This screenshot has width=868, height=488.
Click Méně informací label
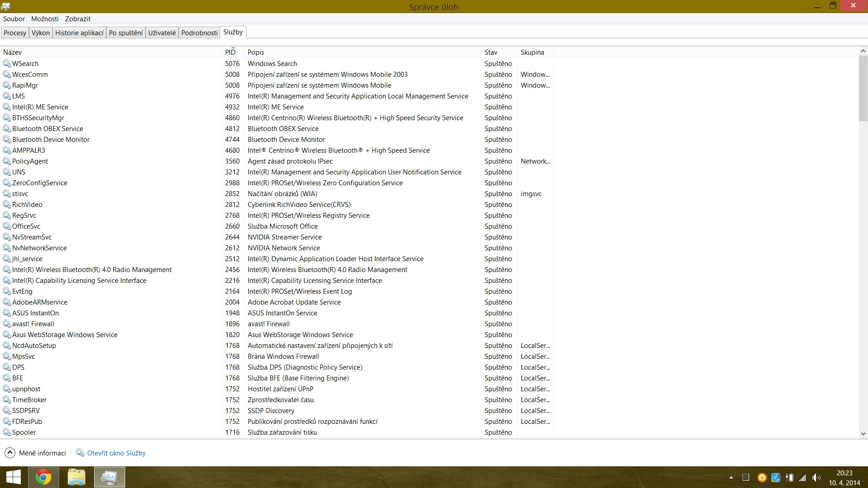pos(42,453)
